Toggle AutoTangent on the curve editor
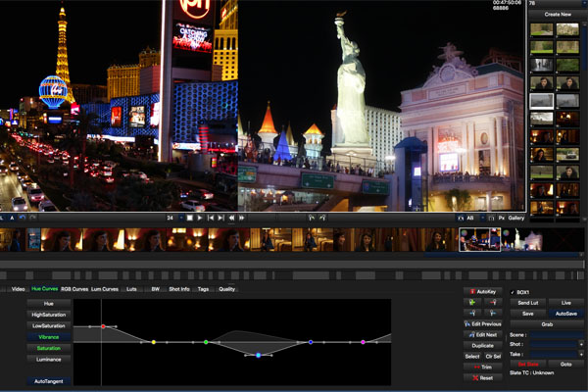The height and width of the screenshot is (392, 588). pyautogui.click(x=48, y=381)
